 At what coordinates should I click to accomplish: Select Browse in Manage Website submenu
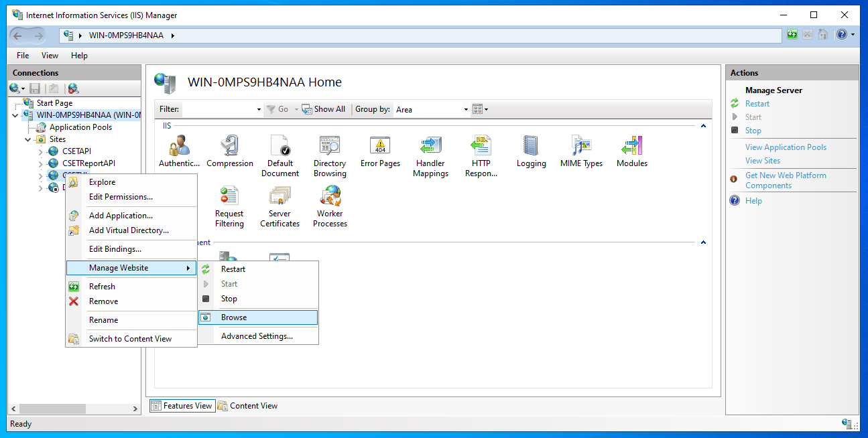point(258,317)
